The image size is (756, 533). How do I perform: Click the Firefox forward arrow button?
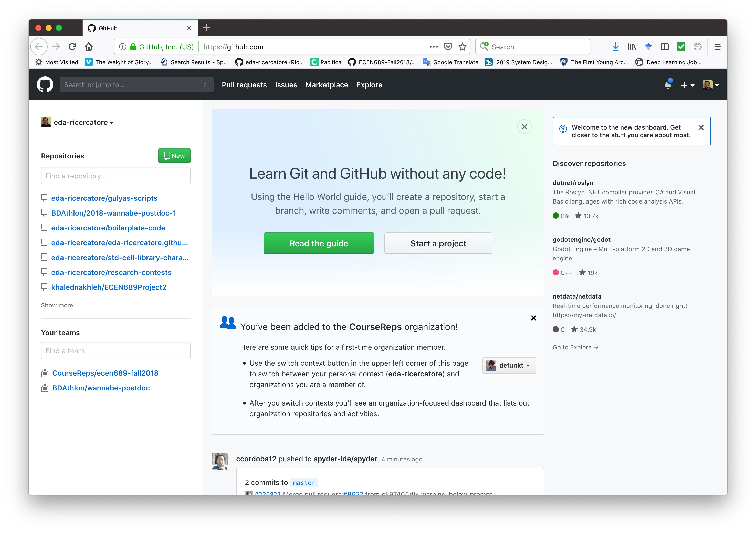[x=56, y=47]
